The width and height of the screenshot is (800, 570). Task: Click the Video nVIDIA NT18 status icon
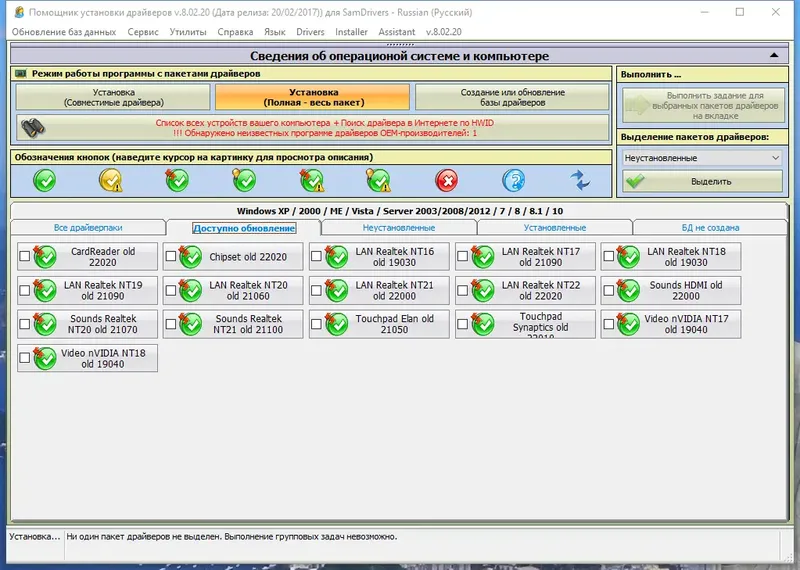(45, 358)
